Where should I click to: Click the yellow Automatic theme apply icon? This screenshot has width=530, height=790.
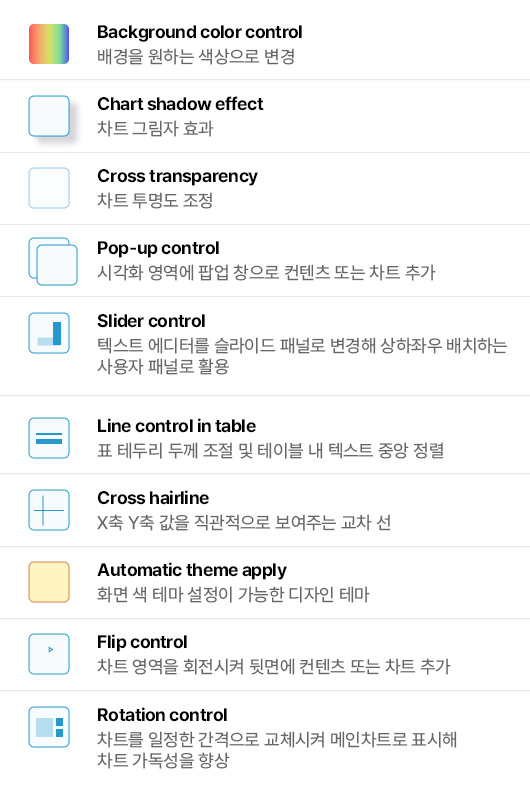click(x=49, y=582)
